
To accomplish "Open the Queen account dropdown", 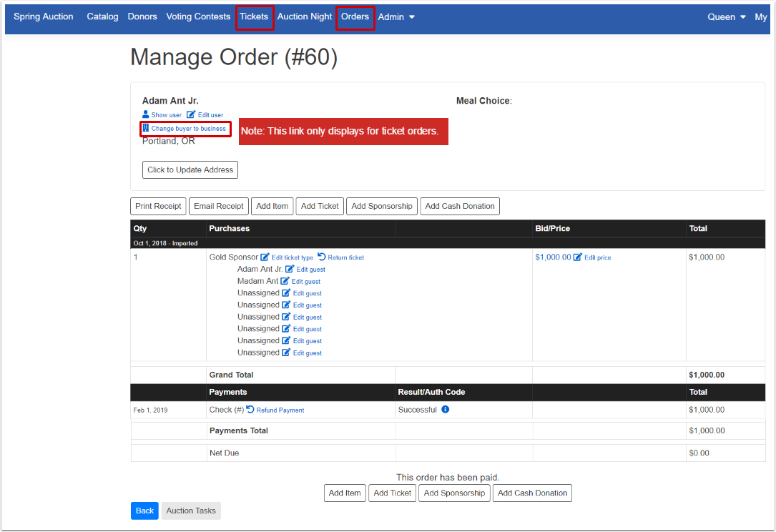I will click(726, 16).
